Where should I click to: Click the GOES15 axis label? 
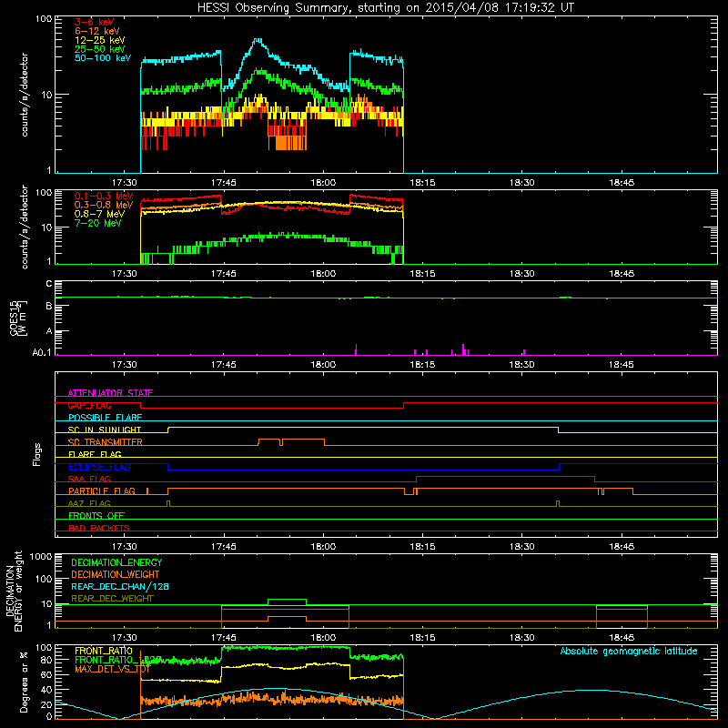[x=14, y=318]
